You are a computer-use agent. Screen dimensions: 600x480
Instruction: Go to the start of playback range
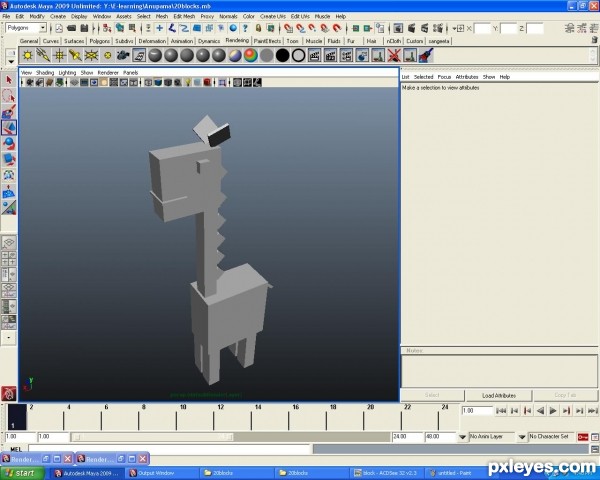tap(501, 411)
